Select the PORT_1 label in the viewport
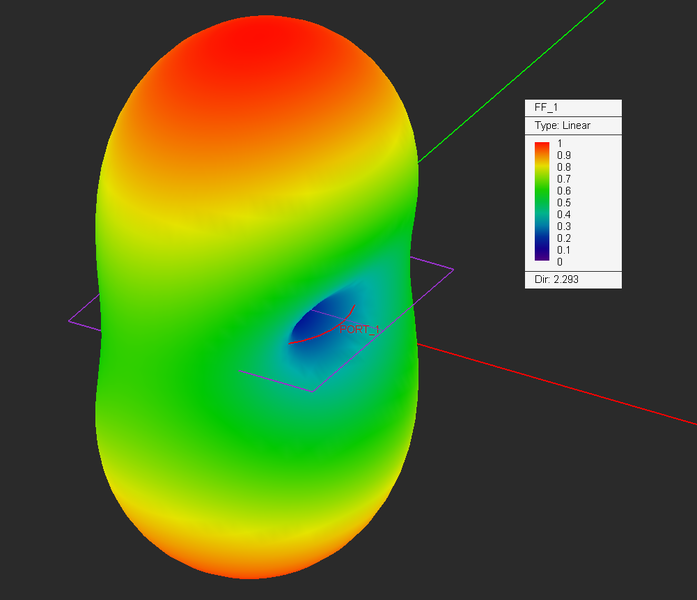This screenshot has width=697, height=600. (362, 329)
